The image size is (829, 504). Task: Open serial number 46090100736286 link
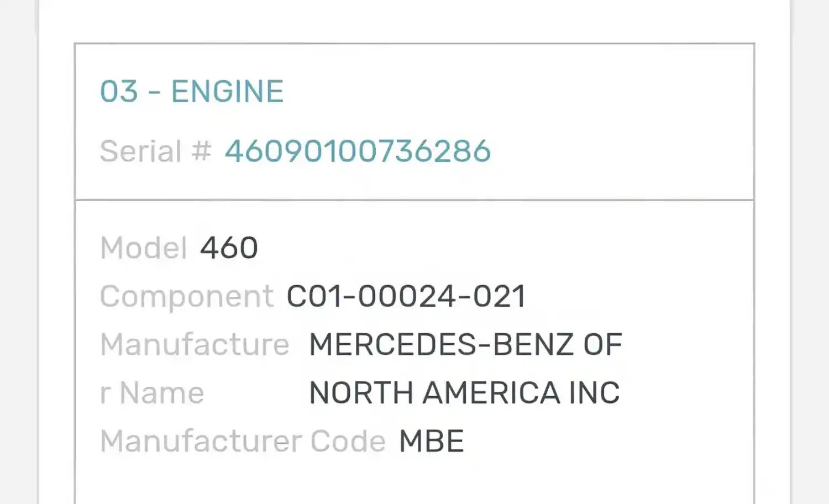coord(358,151)
